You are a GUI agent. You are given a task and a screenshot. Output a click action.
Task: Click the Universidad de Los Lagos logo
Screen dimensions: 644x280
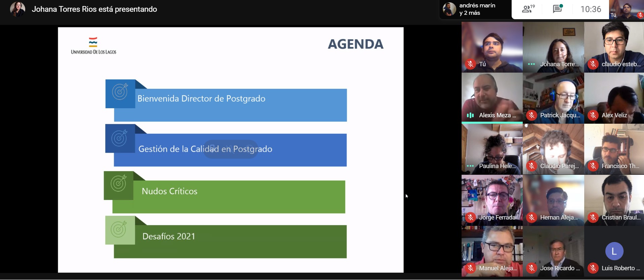[x=93, y=46]
